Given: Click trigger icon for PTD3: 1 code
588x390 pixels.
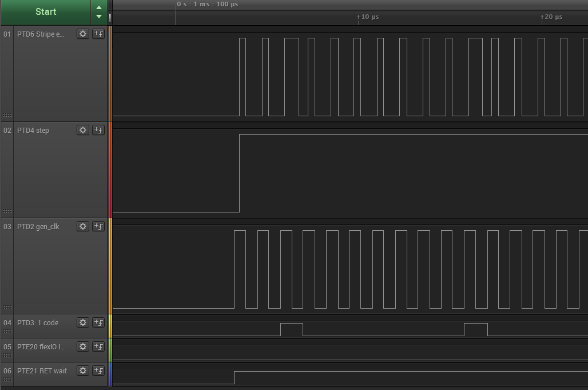Looking at the screenshot, I should 98,322.
